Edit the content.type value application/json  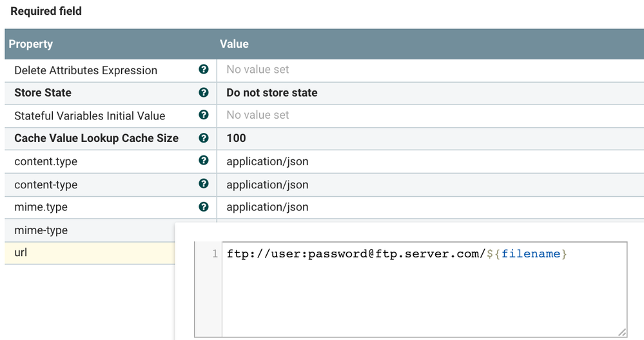pos(267,161)
